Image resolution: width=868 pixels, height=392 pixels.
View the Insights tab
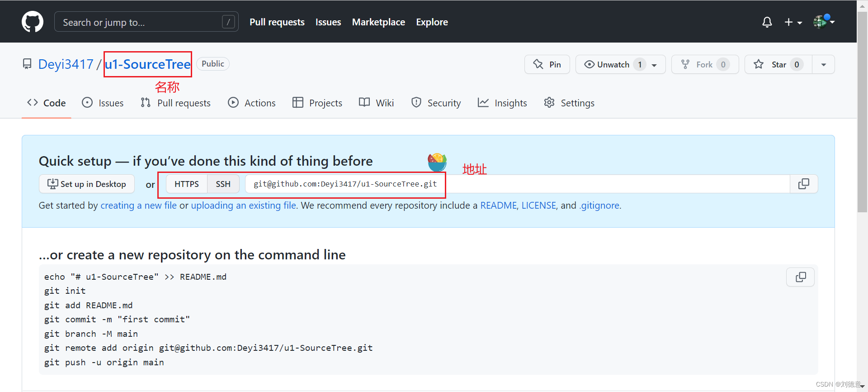pos(502,103)
